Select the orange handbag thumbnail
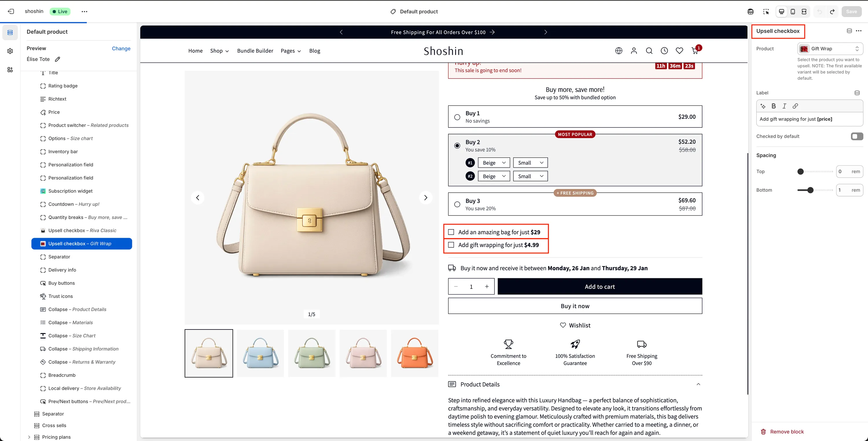This screenshot has width=868, height=441. click(x=414, y=353)
